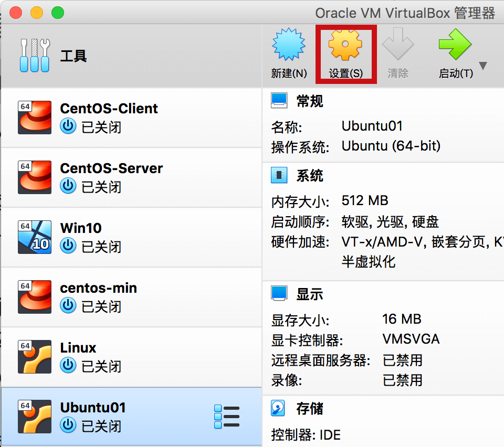
Task: Click the 半虚拟化 acceleration text
Action: point(368,261)
